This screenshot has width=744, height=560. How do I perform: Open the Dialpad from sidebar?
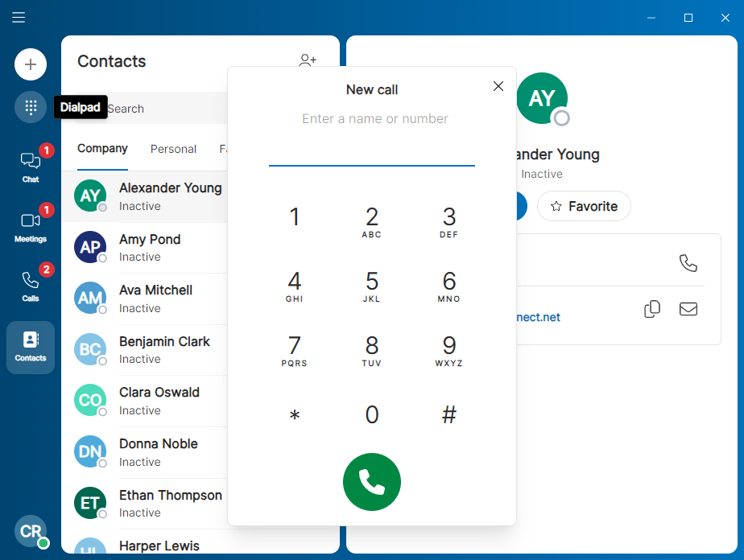31,107
